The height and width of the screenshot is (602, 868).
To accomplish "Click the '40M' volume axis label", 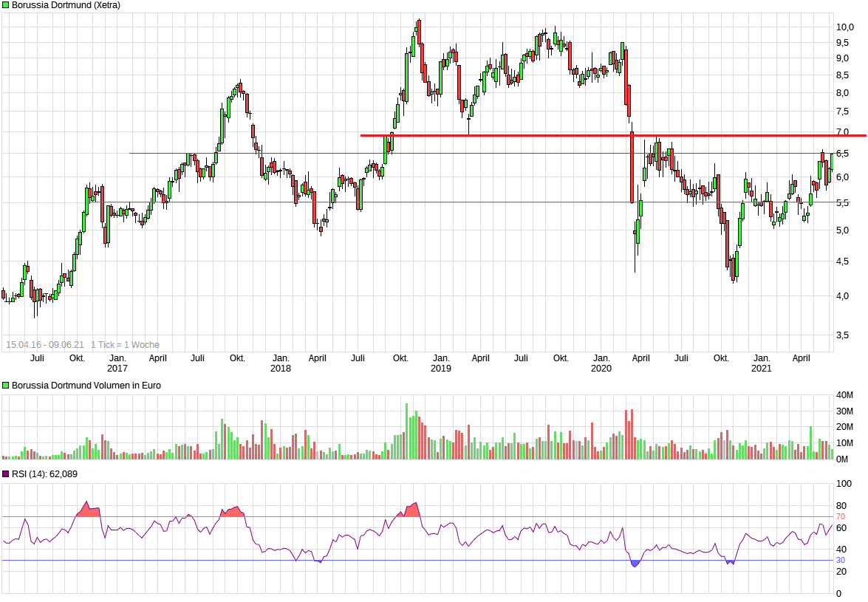I will point(845,395).
